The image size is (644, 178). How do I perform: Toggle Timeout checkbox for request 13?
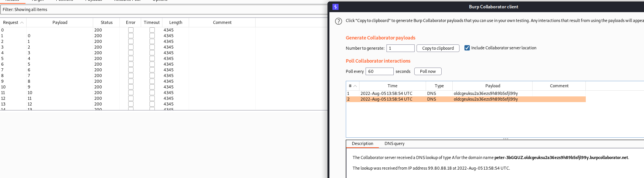point(152,104)
